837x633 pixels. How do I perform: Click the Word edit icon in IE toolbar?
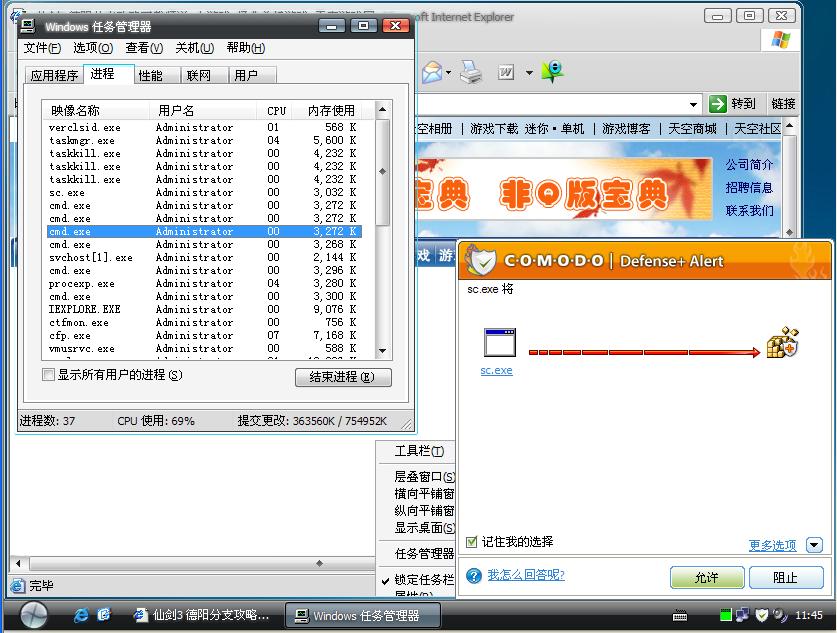pos(506,72)
